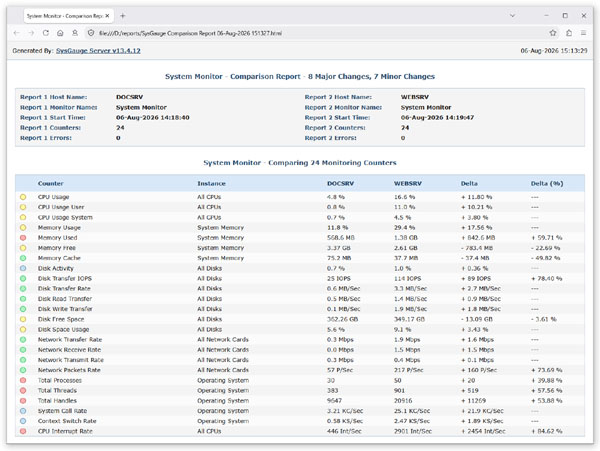
Task: Click the green dot beside Network Packets Rate
Action: tap(23, 370)
